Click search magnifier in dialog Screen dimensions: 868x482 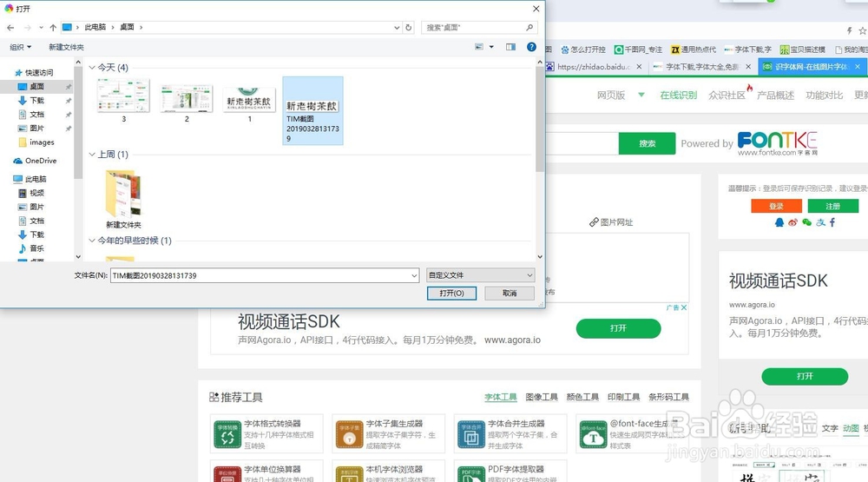coord(529,27)
